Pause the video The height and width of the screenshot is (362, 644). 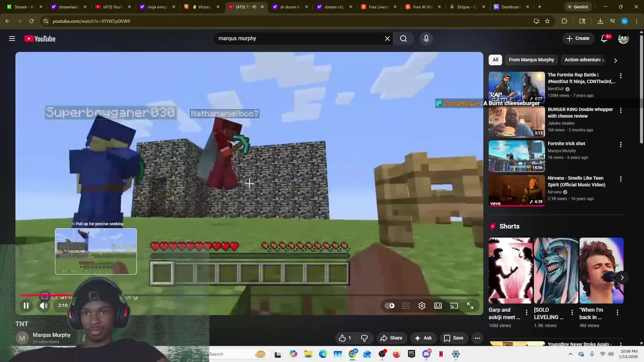pyautogui.click(x=26, y=306)
